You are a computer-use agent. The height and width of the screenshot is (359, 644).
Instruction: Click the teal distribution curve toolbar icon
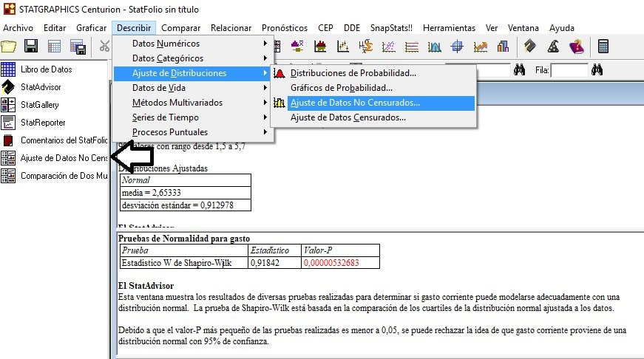(434, 47)
